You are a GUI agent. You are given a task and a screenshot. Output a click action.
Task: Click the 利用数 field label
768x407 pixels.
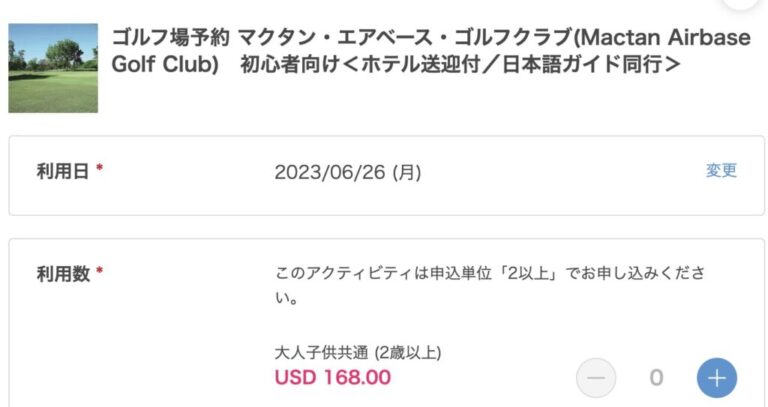64,273
